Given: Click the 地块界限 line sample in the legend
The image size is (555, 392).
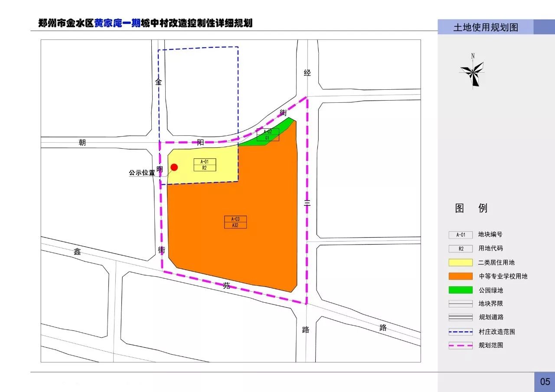Looking at the screenshot, I should point(460,304).
